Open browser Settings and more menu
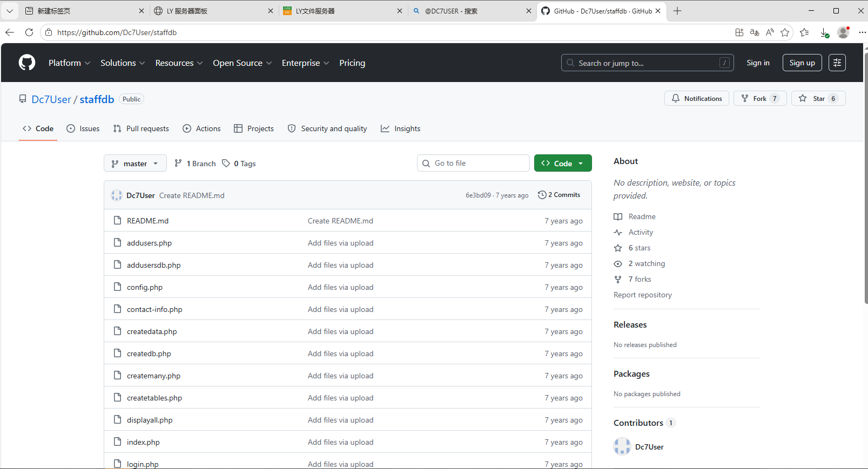This screenshot has width=868, height=469. tap(862, 32)
